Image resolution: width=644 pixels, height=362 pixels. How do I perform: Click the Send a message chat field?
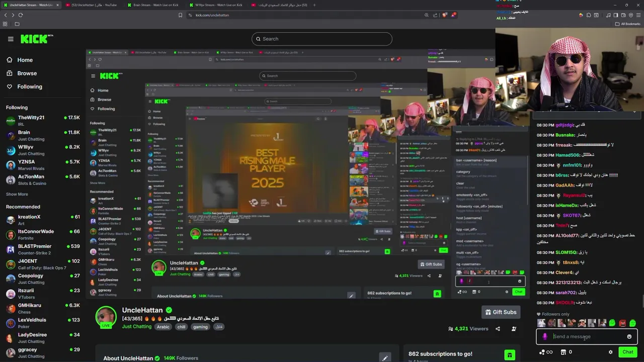tap(587, 337)
